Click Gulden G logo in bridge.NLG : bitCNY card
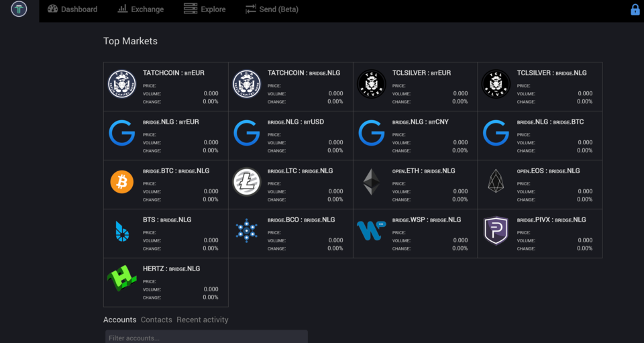 pos(371,133)
